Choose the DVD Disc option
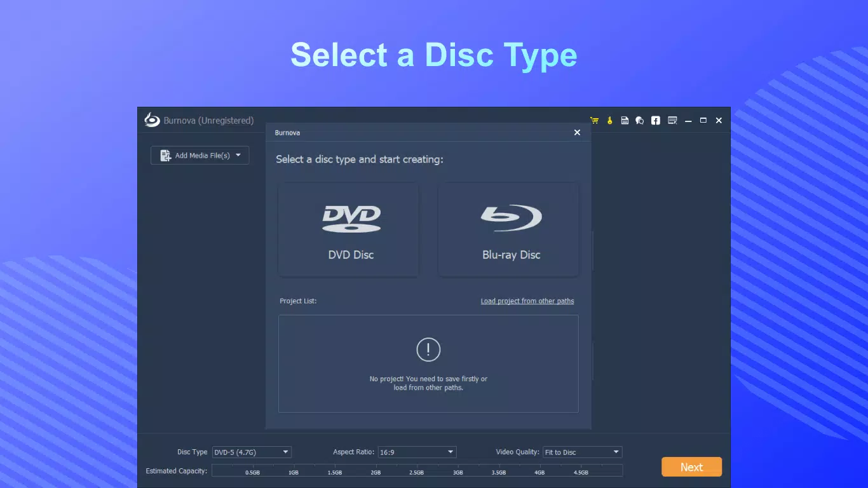 [349, 229]
